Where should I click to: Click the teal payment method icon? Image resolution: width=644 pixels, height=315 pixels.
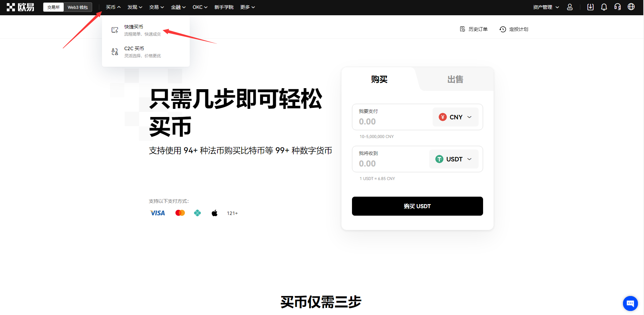click(198, 213)
